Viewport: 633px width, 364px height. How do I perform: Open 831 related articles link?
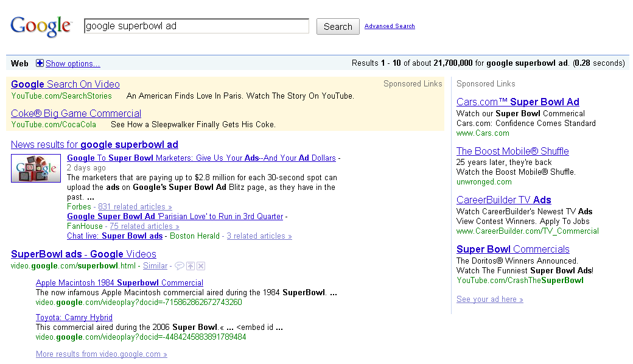(x=135, y=206)
